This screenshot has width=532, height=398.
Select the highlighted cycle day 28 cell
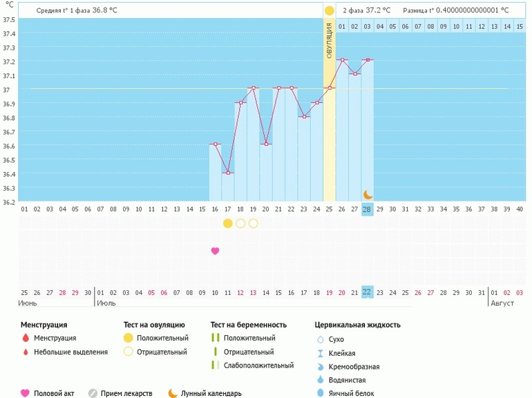[368, 209]
